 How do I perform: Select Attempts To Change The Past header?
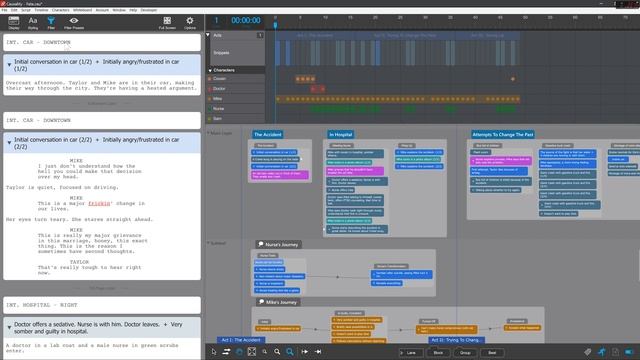point(502,134)
